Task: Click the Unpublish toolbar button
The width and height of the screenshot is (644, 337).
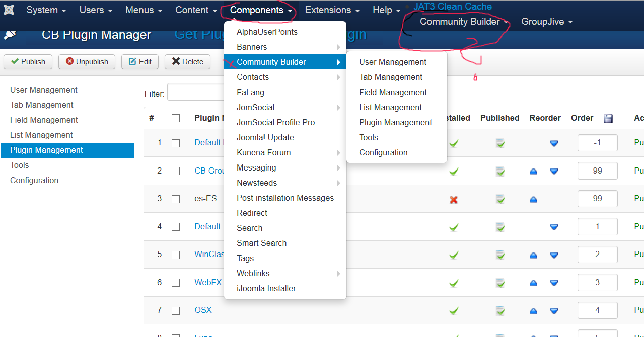Action: (87, 62)
